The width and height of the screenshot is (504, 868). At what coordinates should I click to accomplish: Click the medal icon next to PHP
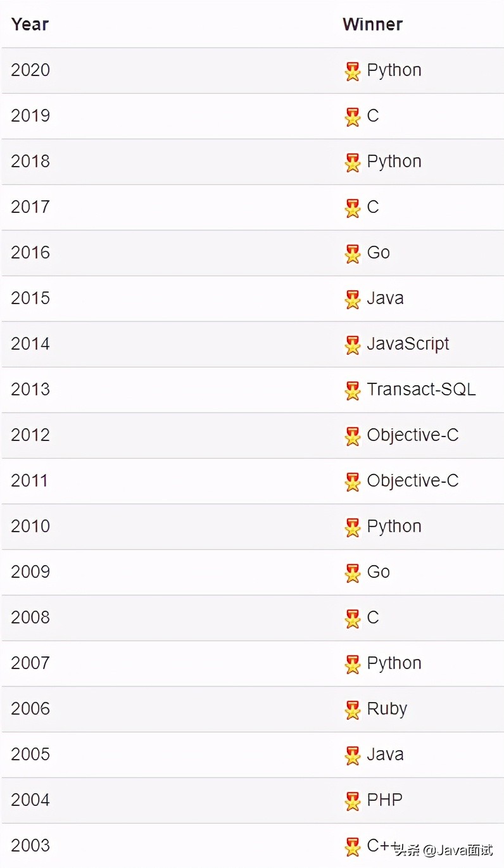coord(353,801)
